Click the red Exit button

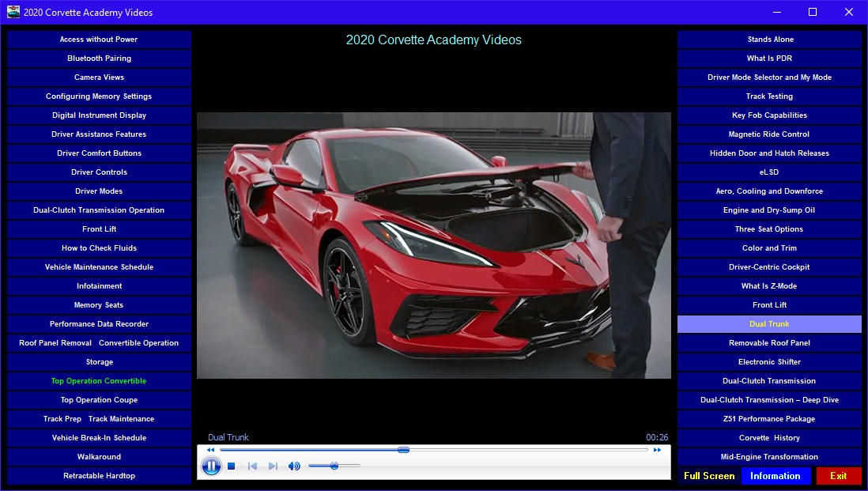[x=838, y=476]
